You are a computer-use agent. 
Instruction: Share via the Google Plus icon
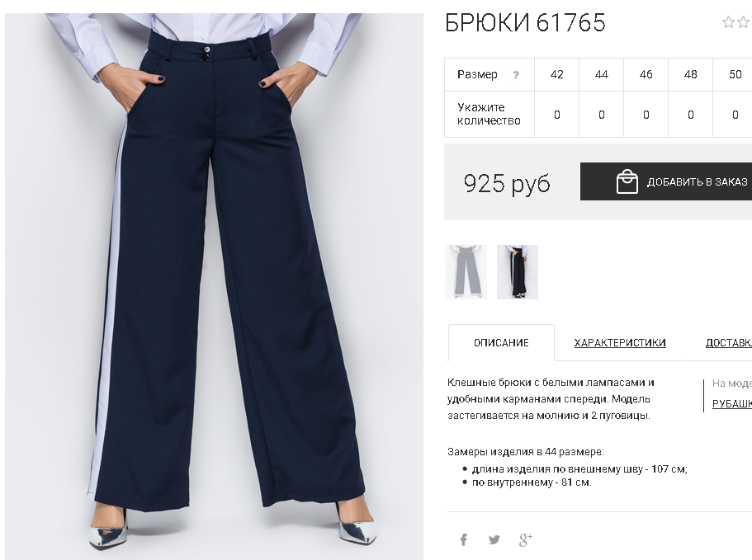(526, 540)
